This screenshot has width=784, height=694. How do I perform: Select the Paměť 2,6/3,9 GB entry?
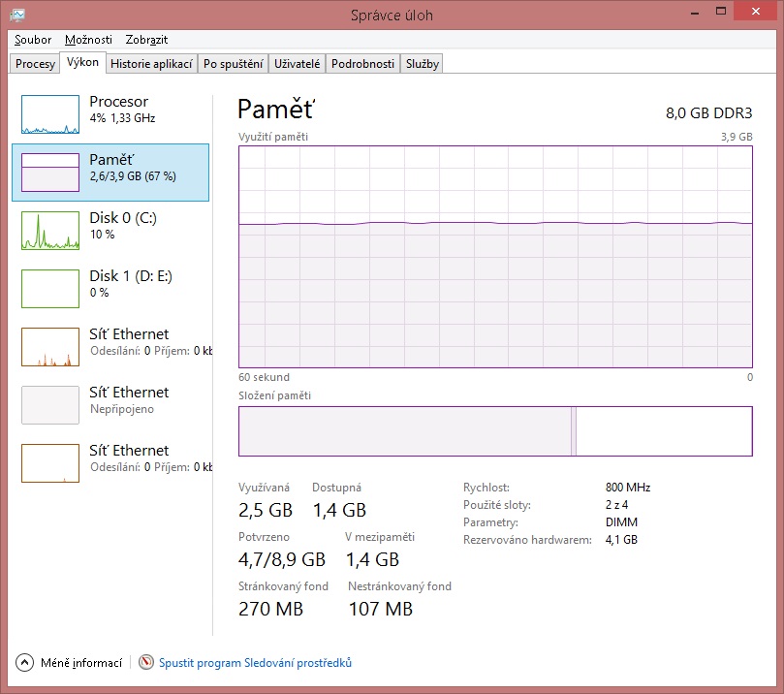click(110, 173)
